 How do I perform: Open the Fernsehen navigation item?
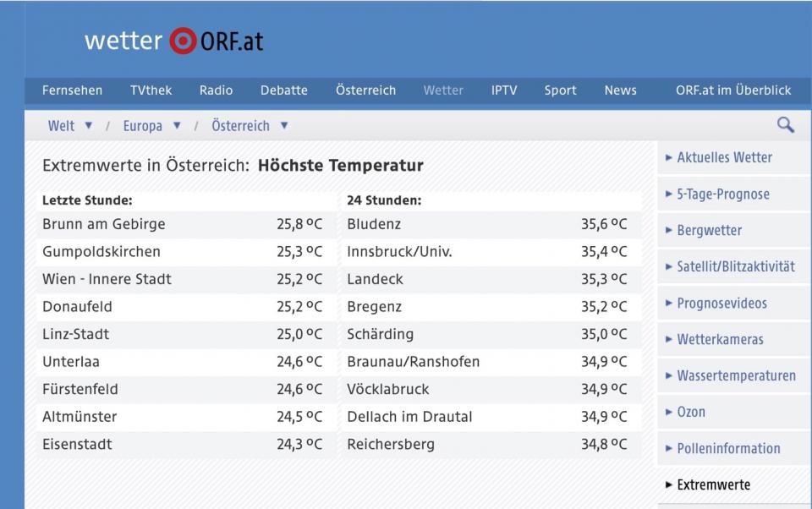[72, 90]
